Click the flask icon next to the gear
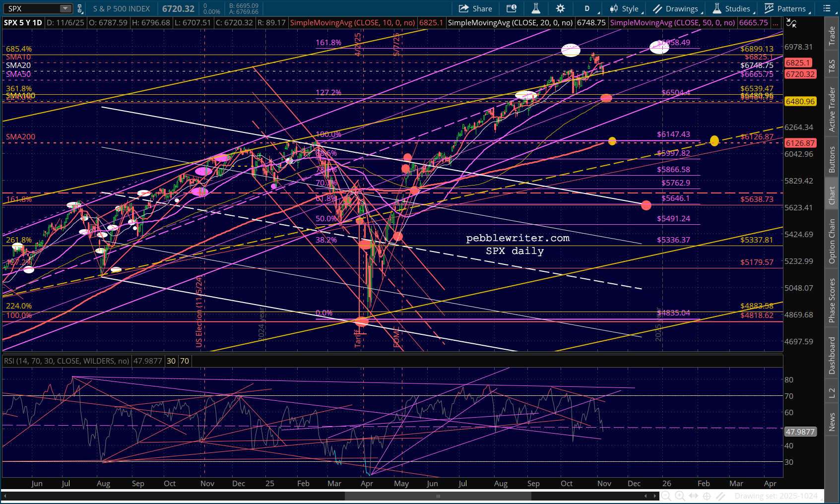 point(536,8)
